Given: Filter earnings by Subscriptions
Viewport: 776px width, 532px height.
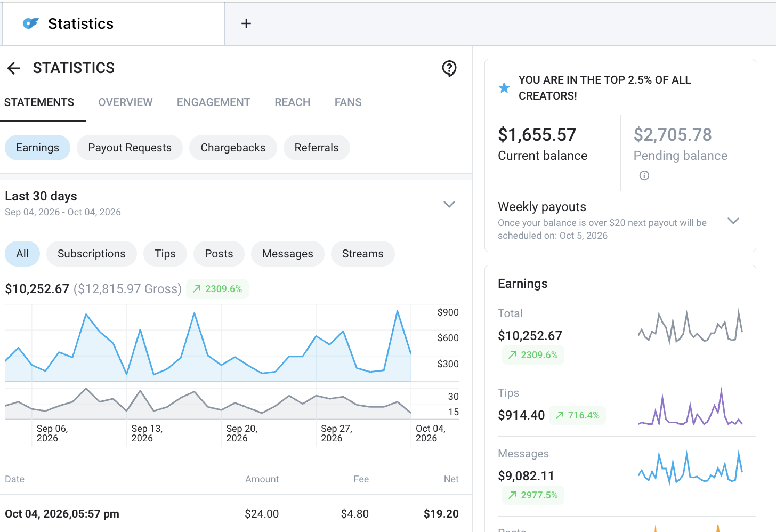Looking at the screenshot, I should (92, 254).
